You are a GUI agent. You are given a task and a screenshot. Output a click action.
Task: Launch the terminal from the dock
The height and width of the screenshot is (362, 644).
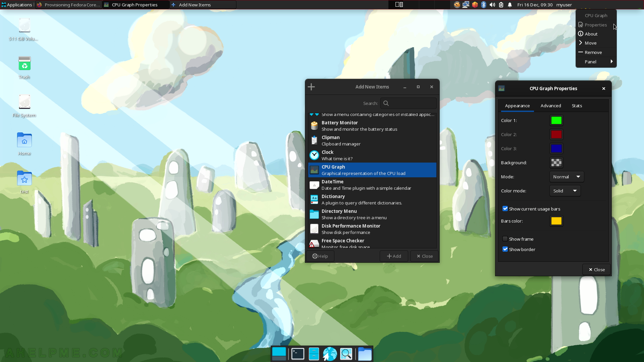(298, 354)
